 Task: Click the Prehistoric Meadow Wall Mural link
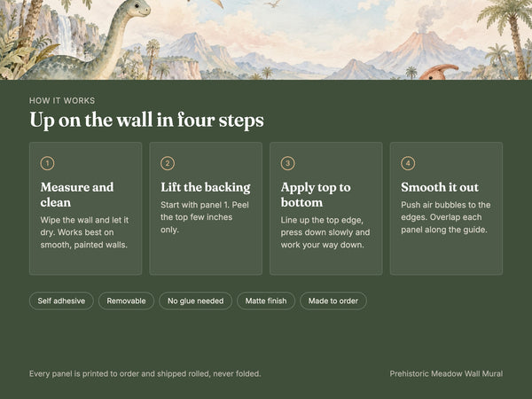446,373
